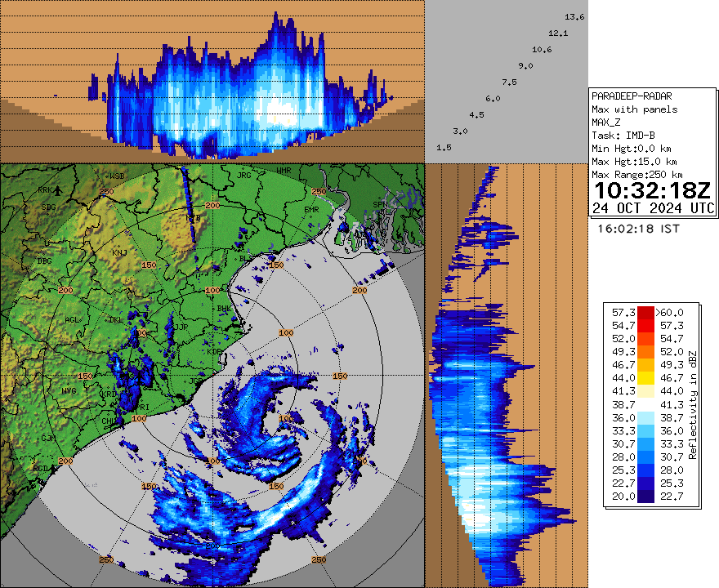Viewport: 719px width, 588px height.
Task: Click the 'Max Range:250 km' line
Action: coord(637,175)
